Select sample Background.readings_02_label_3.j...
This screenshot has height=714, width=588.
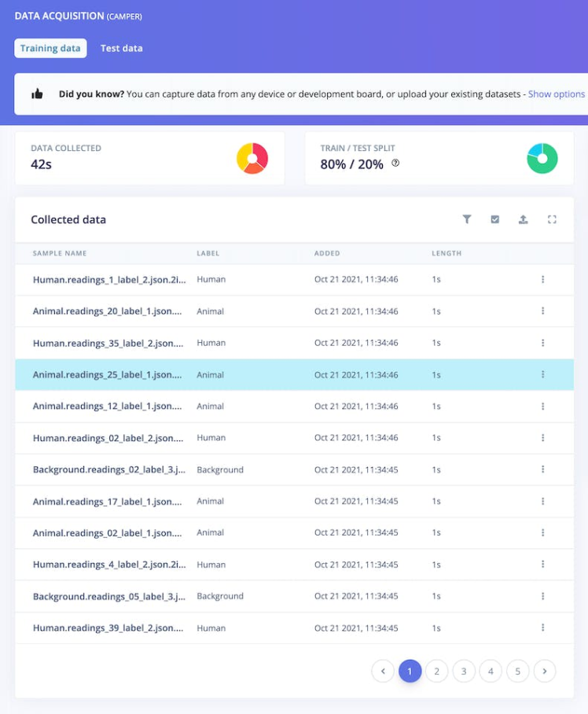click(x=109, y=469)
